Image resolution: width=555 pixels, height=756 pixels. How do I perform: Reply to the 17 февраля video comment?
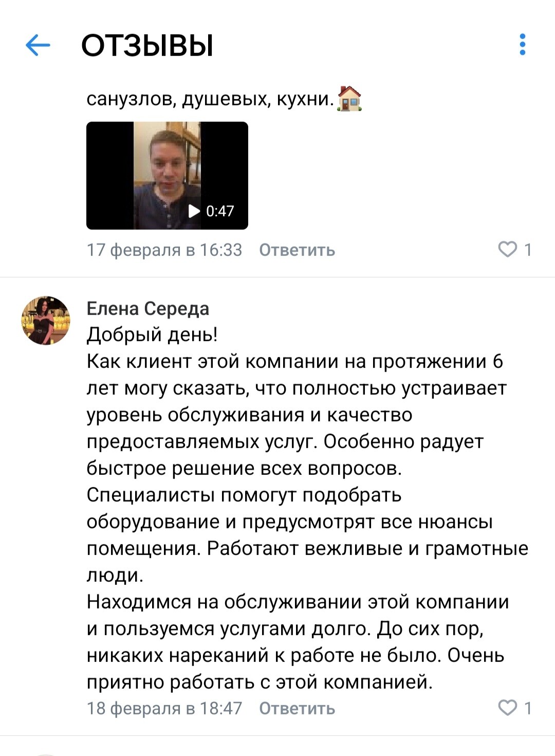tap(297, 250)
